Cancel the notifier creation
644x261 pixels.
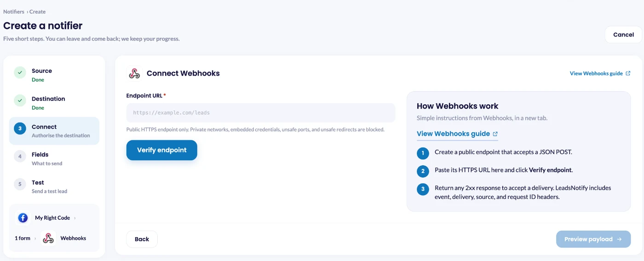tap(623, 35)
